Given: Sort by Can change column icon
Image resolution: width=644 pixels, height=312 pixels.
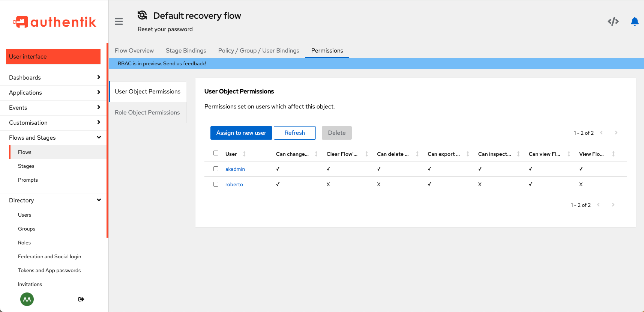Looking at the screenshot, I should [316, 154].
